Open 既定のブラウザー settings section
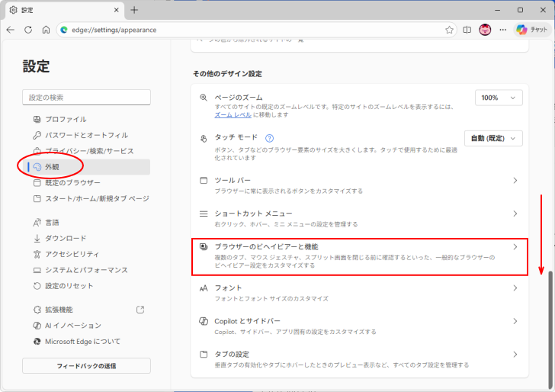The width and height of the screenshot is (555, 392). [x=87, y=183]
